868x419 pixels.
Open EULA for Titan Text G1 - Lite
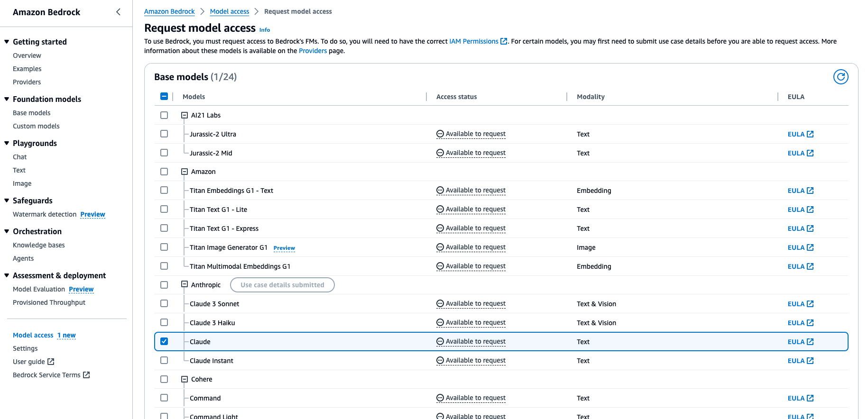pos(801,209)
